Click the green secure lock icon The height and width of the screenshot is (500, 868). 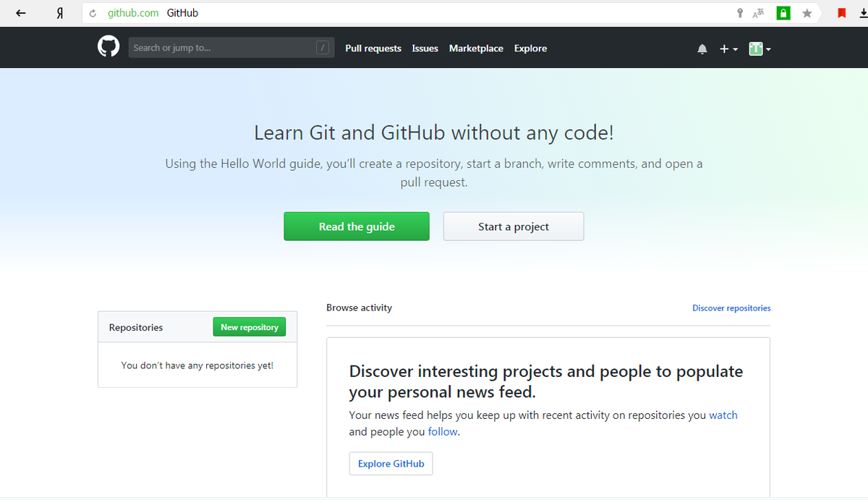point(783,13)
